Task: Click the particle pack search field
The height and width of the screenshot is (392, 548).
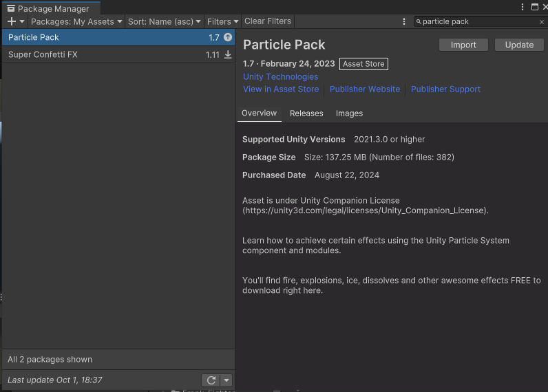Action: point(479,21)
